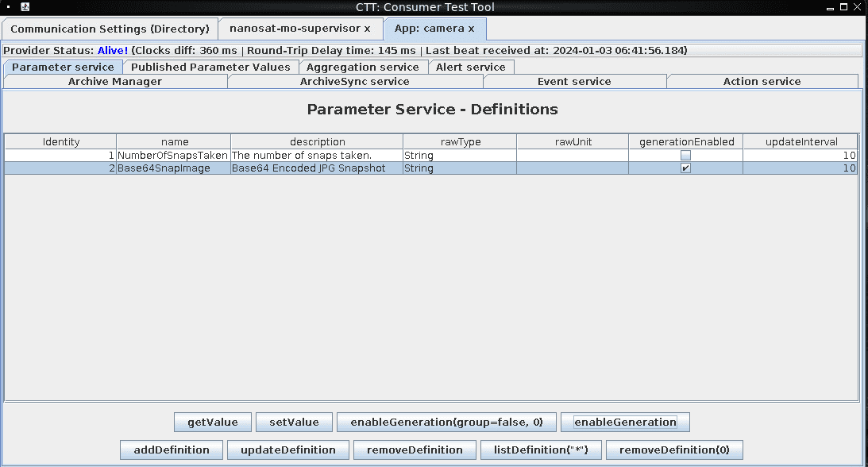This screenshot has height=467, width=868.
Task: Click the getValue button
Action: [213, 423]
